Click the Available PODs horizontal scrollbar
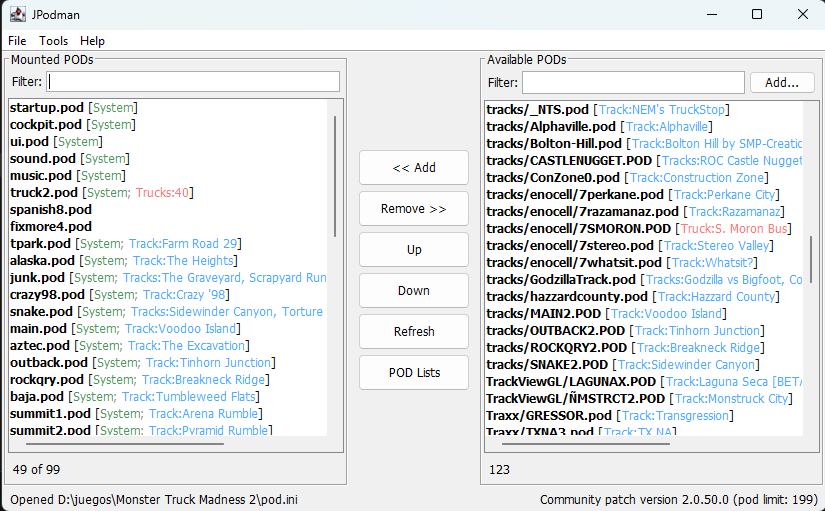 [586, 444]
